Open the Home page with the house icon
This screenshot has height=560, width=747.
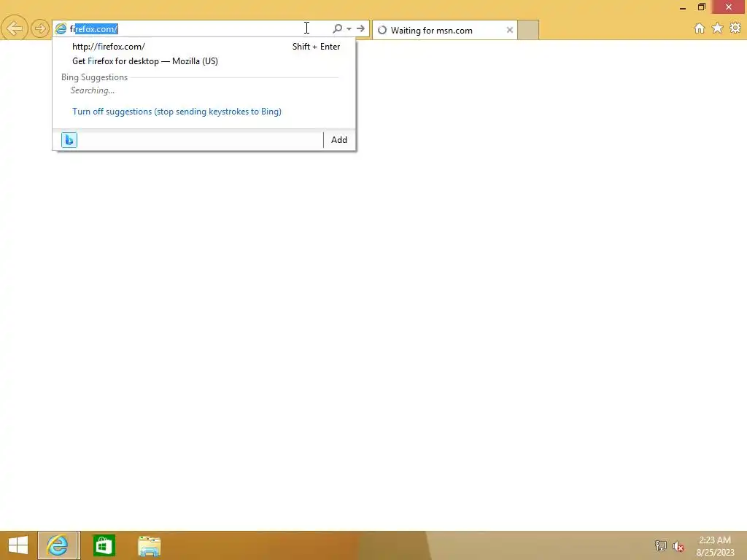pos(700,28)
